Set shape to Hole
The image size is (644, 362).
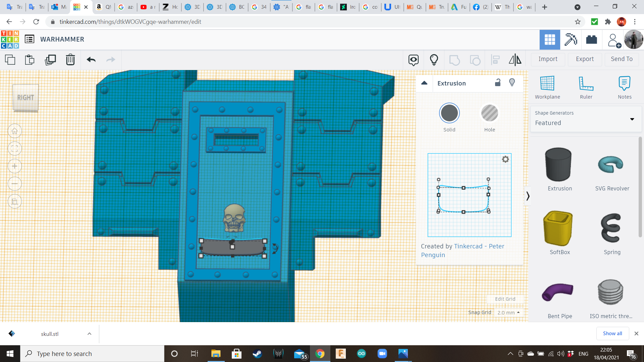489,113
